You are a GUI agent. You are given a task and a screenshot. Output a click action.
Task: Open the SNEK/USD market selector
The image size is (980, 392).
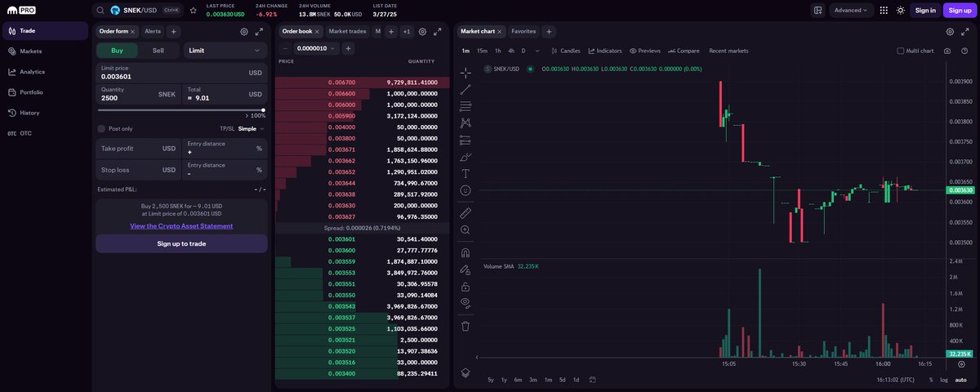click(x=139, y=11)
